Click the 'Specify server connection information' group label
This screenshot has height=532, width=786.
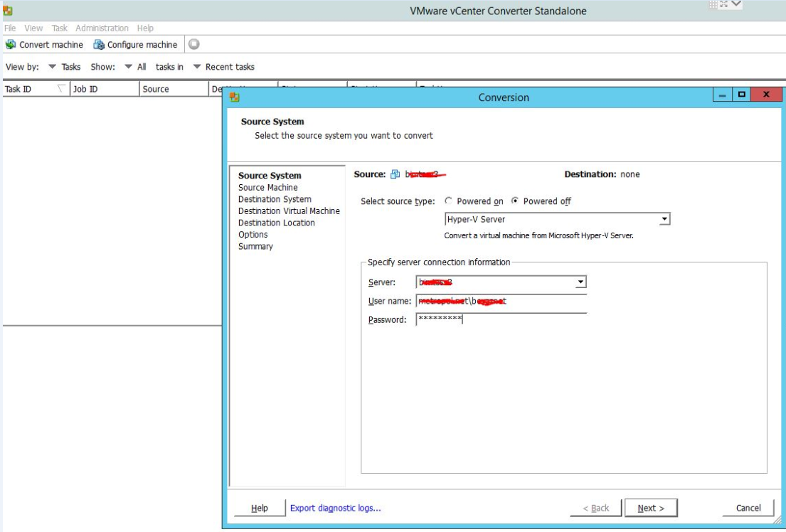coord(439,262)
